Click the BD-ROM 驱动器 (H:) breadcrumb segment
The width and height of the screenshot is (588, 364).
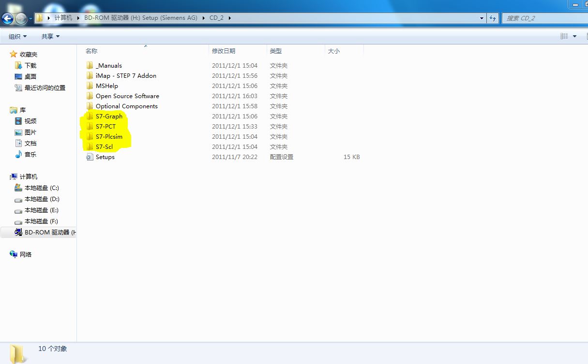[140, 18]
